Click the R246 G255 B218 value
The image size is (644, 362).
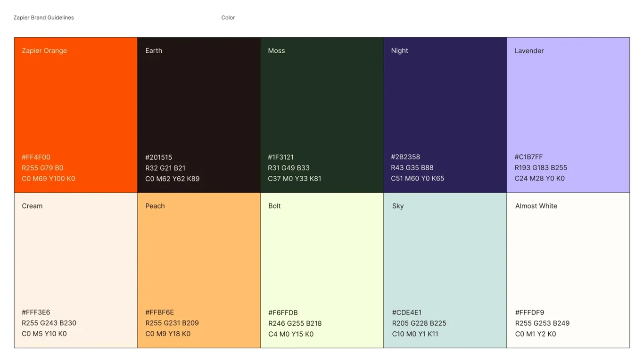295,323
